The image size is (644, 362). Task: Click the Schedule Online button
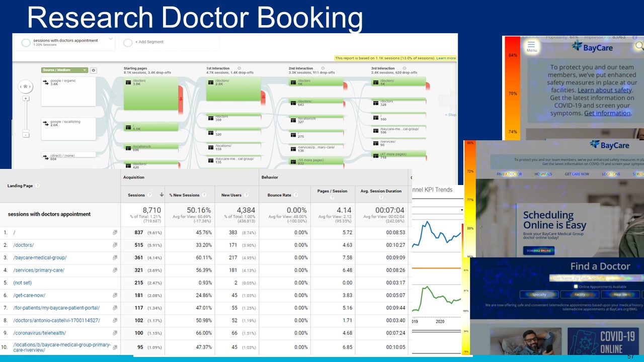pos(538,250)
